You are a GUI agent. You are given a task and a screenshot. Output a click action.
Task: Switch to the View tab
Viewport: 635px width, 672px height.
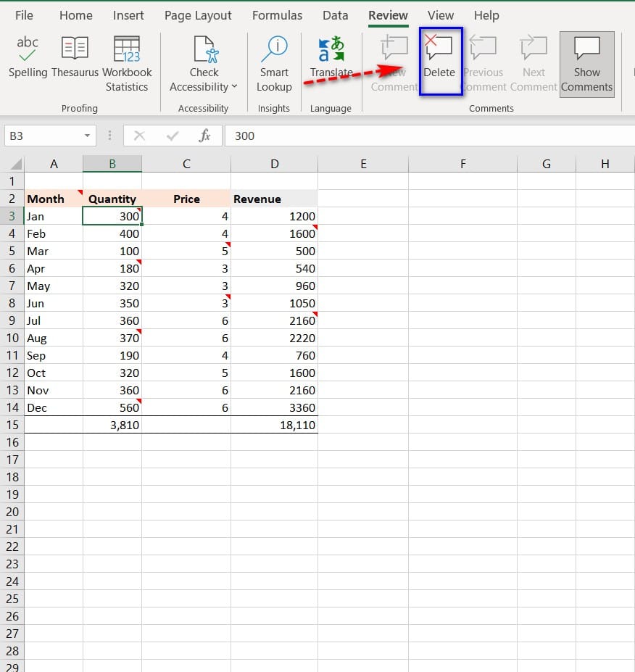441,15
